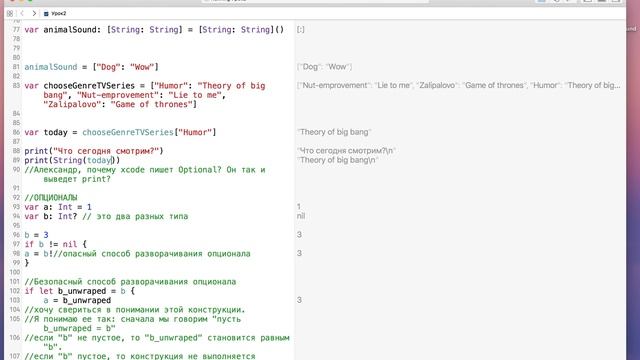Click the print(String(today)) line
The image size is (640, 360).
click(x=72, y=160)
